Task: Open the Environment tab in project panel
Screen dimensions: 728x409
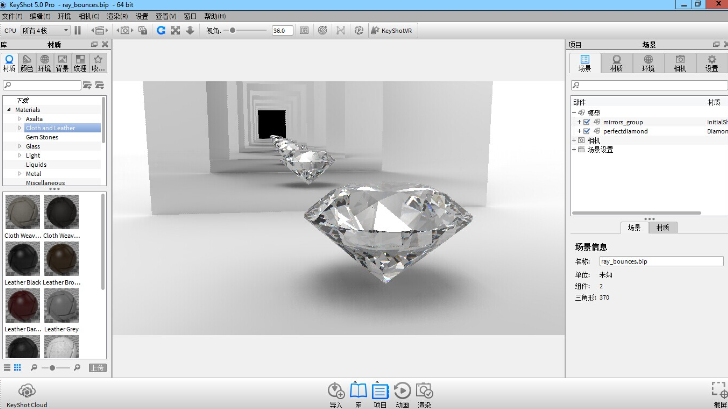Action: click(648, 63)
